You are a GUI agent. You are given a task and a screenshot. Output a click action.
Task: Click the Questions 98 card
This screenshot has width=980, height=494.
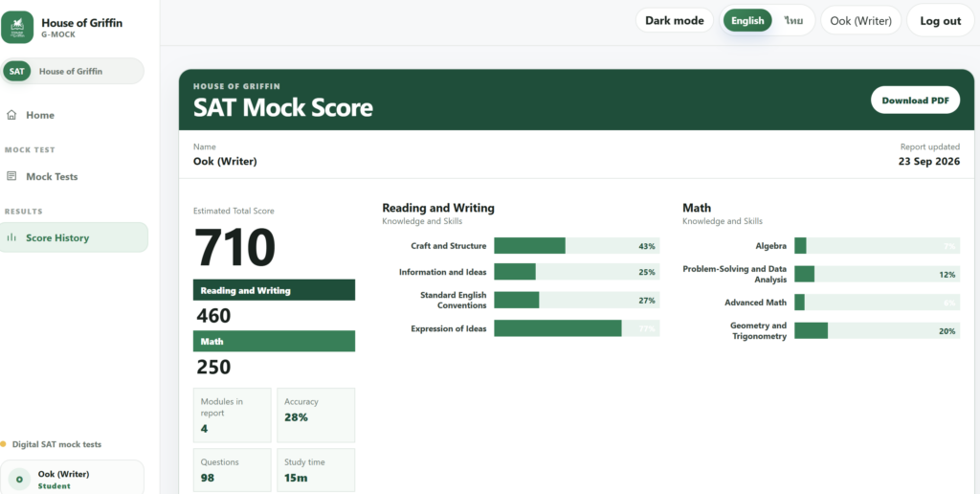coord(233,470)
